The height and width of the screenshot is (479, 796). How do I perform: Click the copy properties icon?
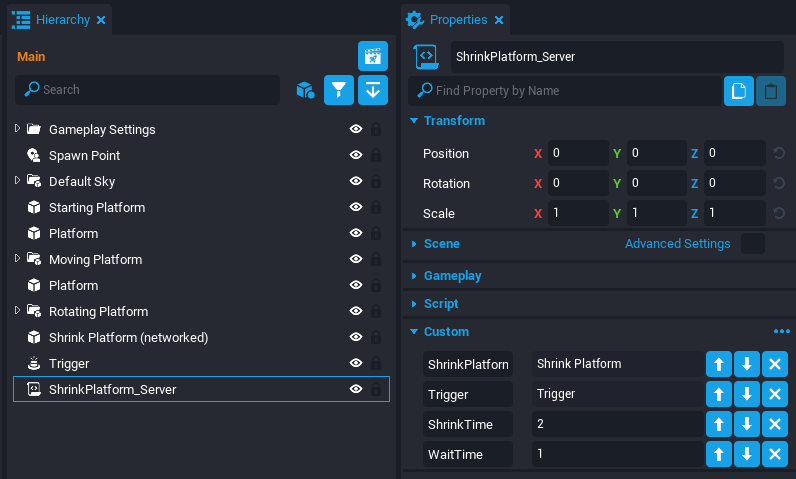(x=738, y=91)
